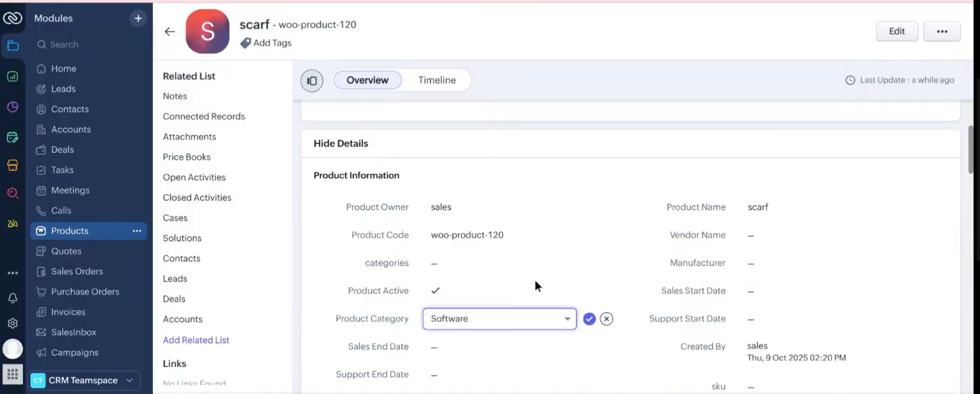Cancel Product Category edit with X icon
Screen dimensions: 980x394
[606, 319]
